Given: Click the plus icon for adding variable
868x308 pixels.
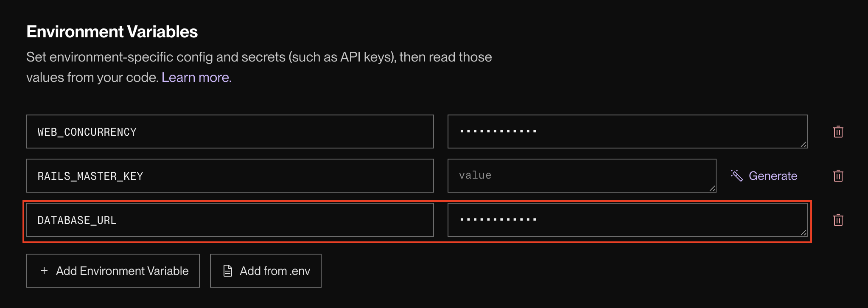Looking at the screenshot, I should click(x=44, y=271).
